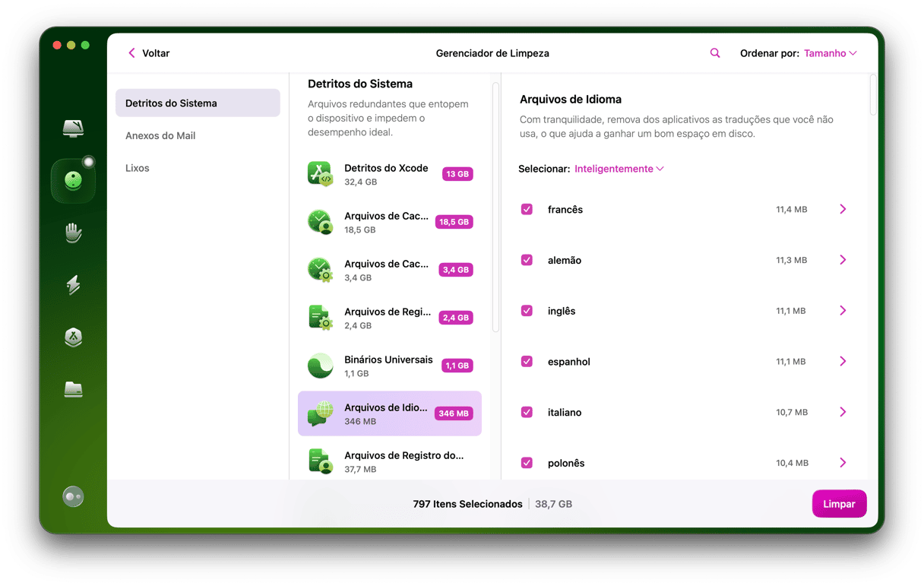Click the language list scrollbar on the right
Image resolution: width=924 pixels, height=586 pixels.
873,95
